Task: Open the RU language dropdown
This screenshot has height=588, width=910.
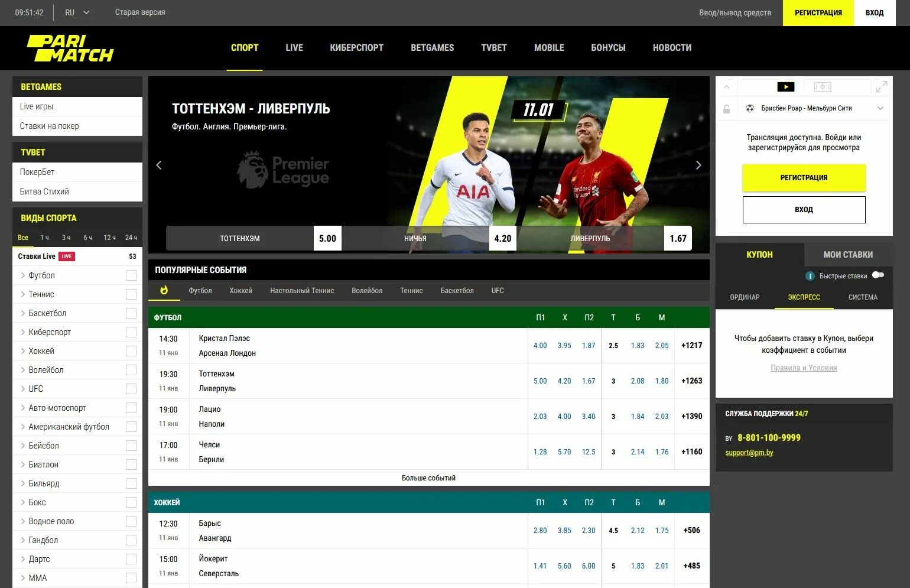Action: coord(77,12)
